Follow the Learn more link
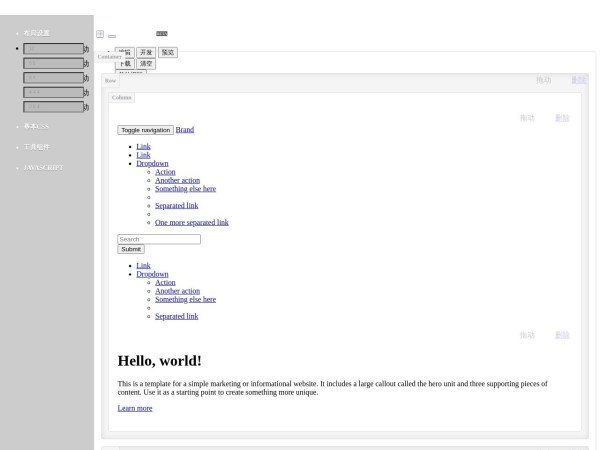 click(x=135, y=408)
